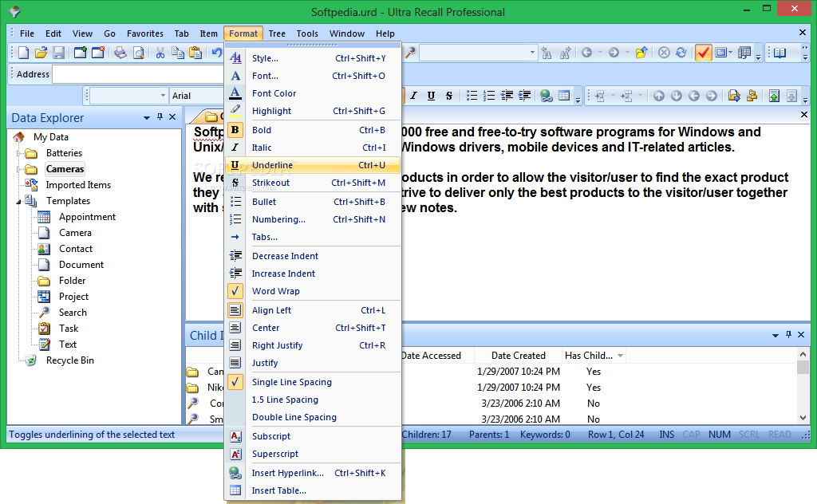
Task: Toggle Single Line Spacing in the Format menu
Action: point(313,382)
